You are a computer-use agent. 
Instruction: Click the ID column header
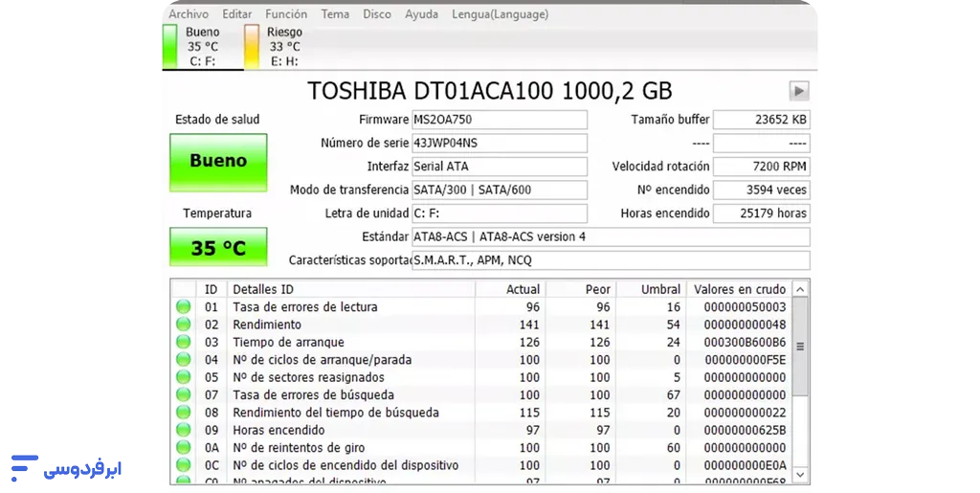(212, 289)
